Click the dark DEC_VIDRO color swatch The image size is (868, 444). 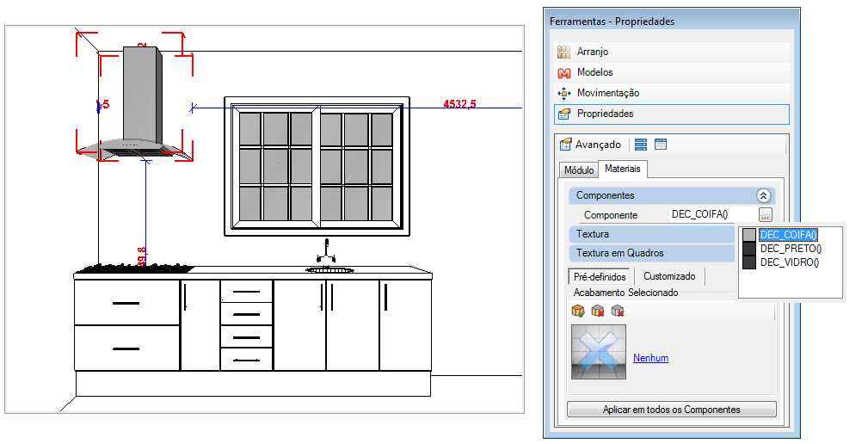click(x=749, y=262)
